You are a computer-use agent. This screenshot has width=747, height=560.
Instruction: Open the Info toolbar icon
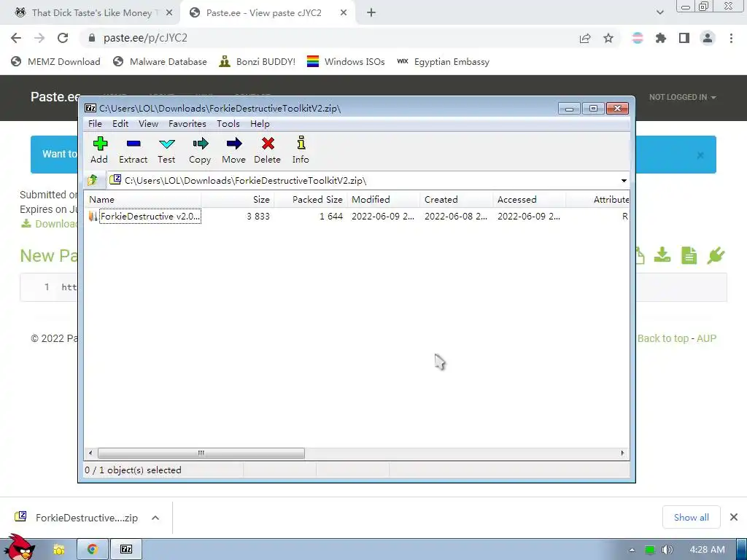[x=301, y=150]
